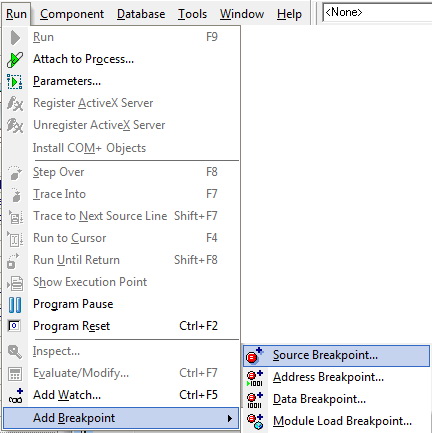Click the Parameters icon in Run menu
The width and height of the screenshot is (432, 433).
[15, 81]
